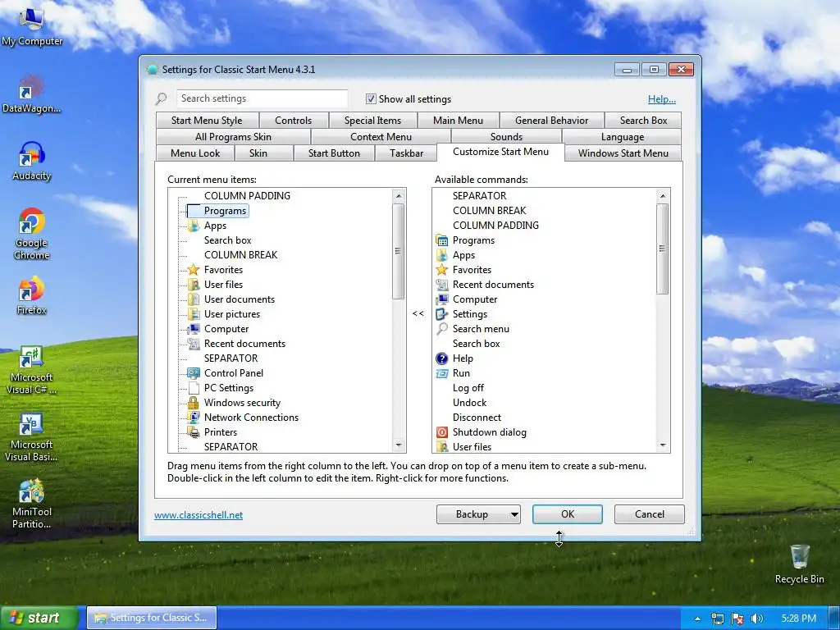Expand hidden system tray icons arrow

point(697,619)
